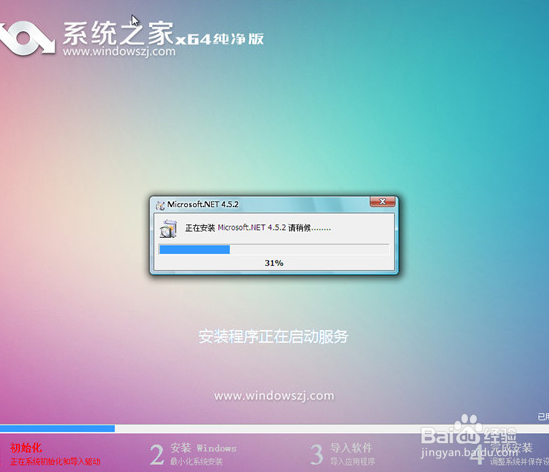
Task: Click the '正在系统初始化和导入驱动' subtitle
Action: [x=55, y=461]
